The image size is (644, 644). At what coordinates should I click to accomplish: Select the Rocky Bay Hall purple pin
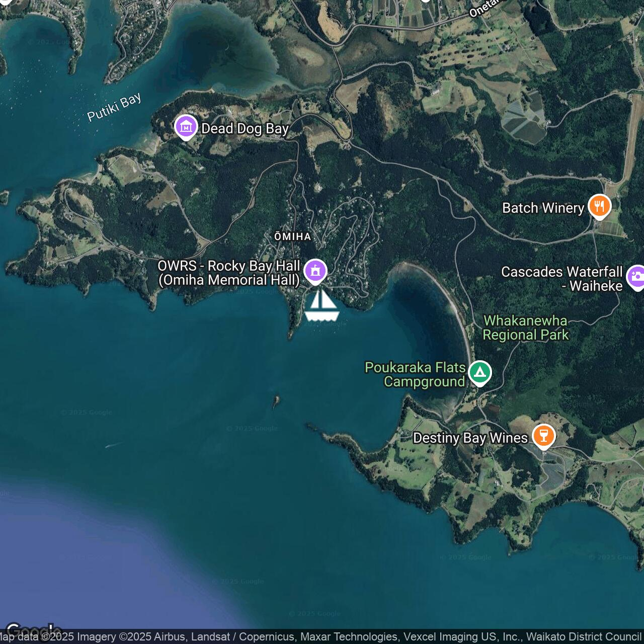point(315,271)
